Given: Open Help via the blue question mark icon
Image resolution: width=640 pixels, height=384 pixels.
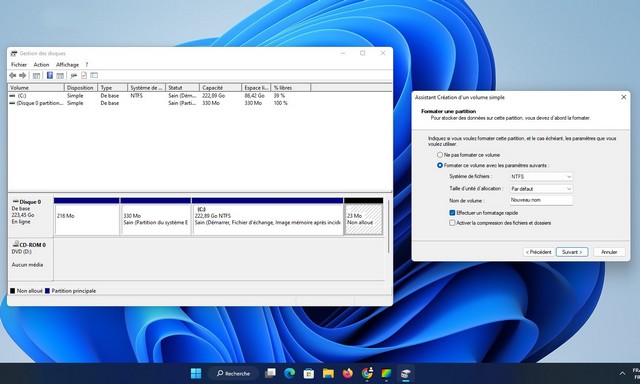Looking at the screenshot, I should pos(50,75).
